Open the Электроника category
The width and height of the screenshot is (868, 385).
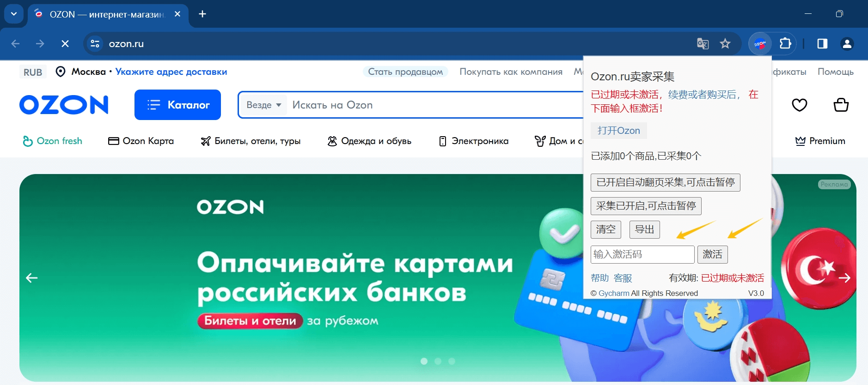point(473,141)
